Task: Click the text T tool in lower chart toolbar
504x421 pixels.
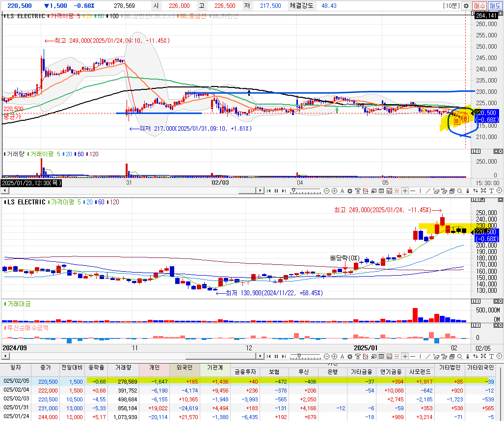Action: tap(491, 356)
